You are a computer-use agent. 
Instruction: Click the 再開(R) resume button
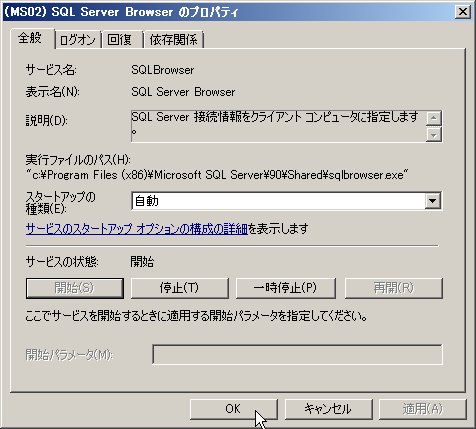(394, 288)
